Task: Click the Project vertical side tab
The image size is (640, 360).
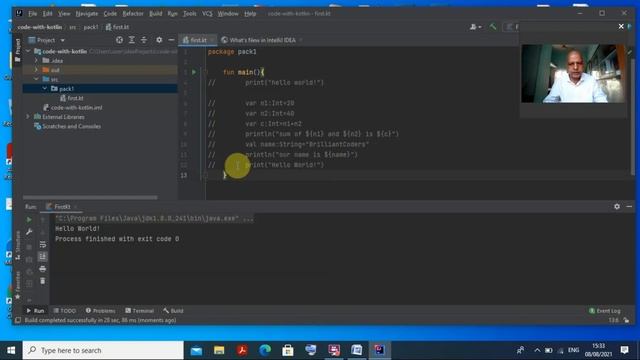Action: [x=18, y=50]
